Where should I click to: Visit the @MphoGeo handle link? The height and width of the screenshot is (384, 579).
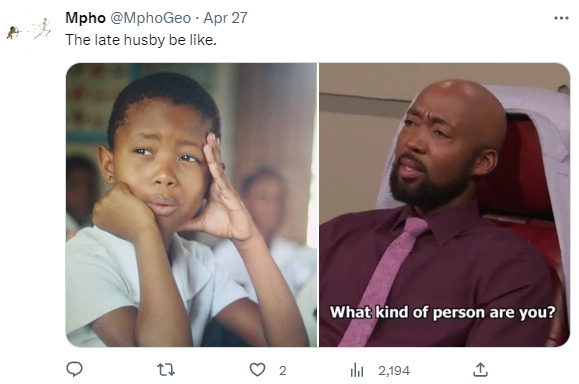(x=151, y=18)
